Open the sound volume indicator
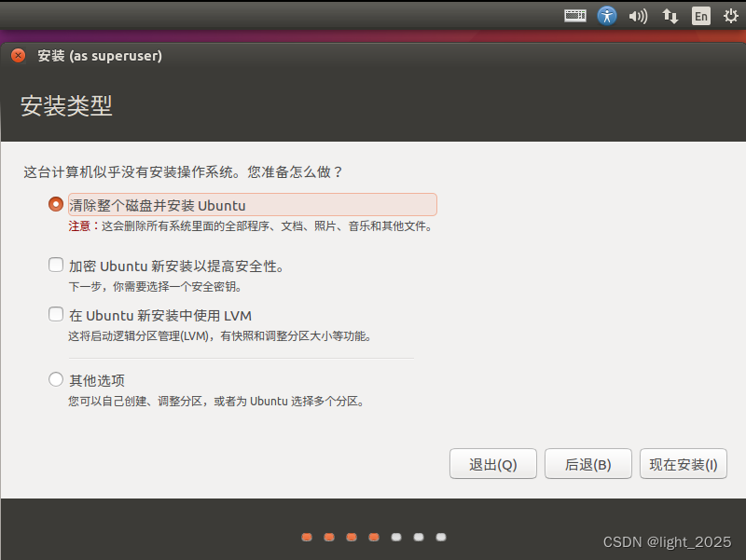The height and width of the screenshot is (560, 746). pyautogui.click(x=638, y=16)
